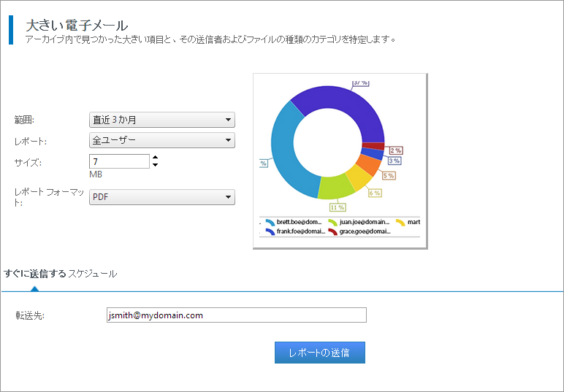Click the orange 5% chart slice
564x392 pixels.
coord(370,165)
